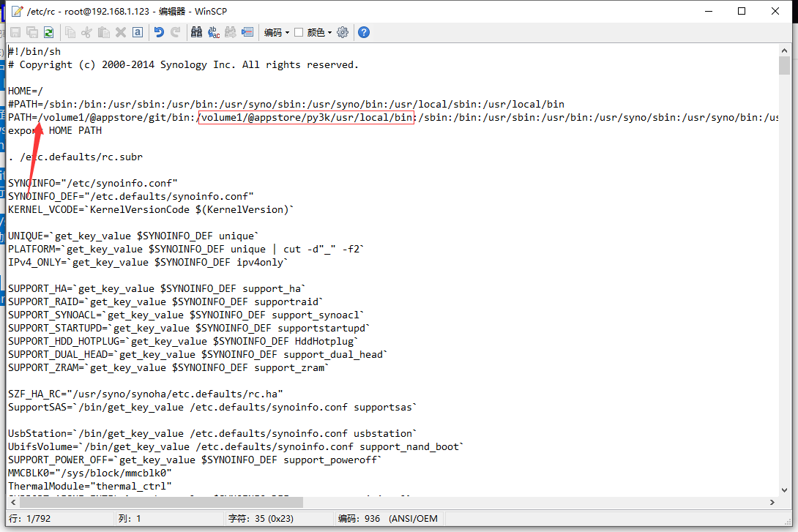Screen dimensions: 798x532
Task: Maximize the WinSCP editor window
Action: click(742, 11)
